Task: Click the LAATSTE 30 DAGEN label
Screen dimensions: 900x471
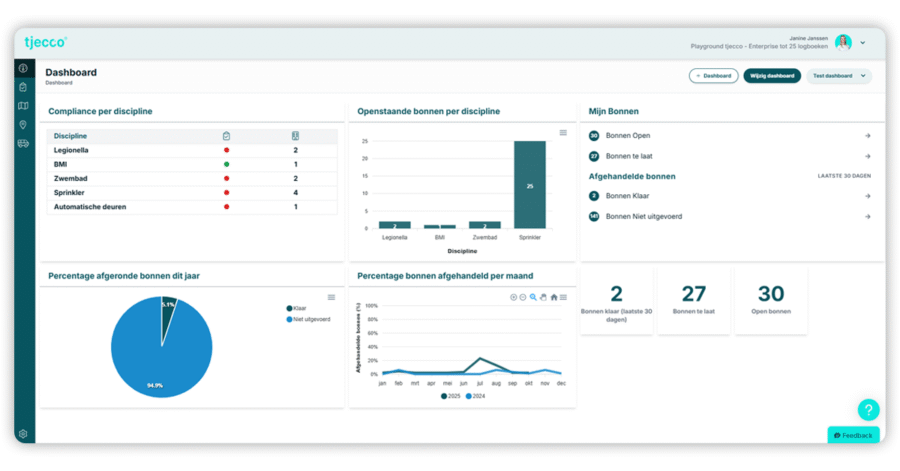Action: (x=844, y=176)
